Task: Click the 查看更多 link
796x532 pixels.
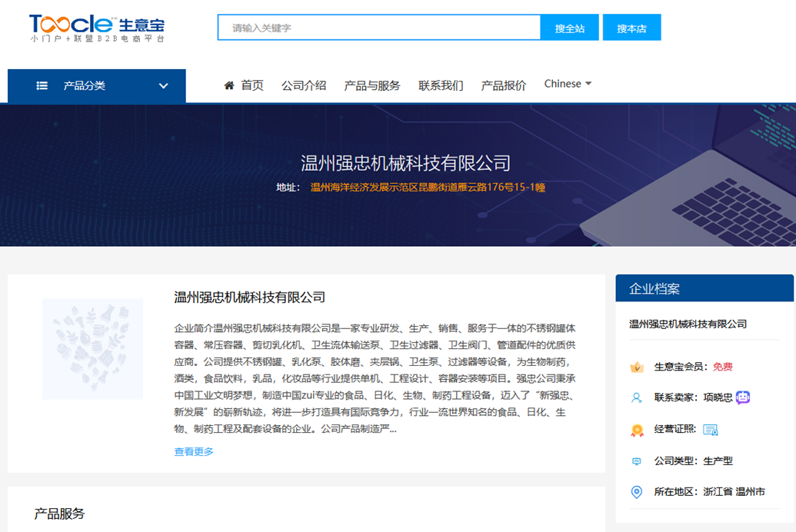Action: 194,451
